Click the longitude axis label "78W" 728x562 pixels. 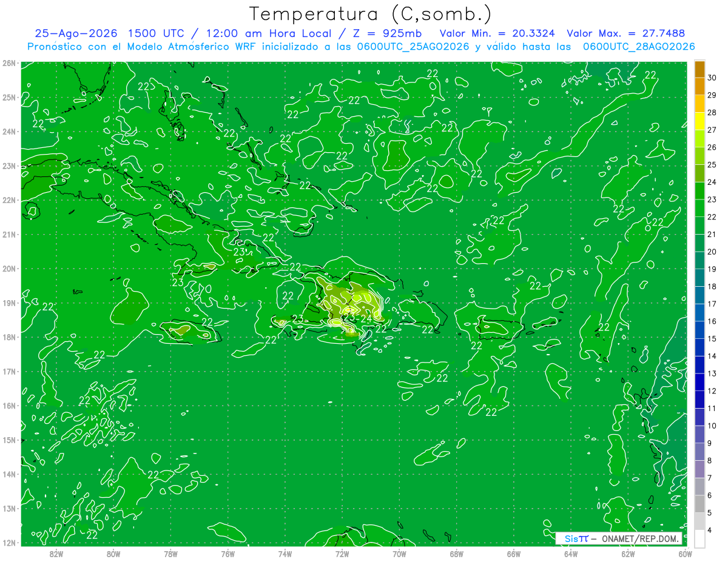coord(170,554)
